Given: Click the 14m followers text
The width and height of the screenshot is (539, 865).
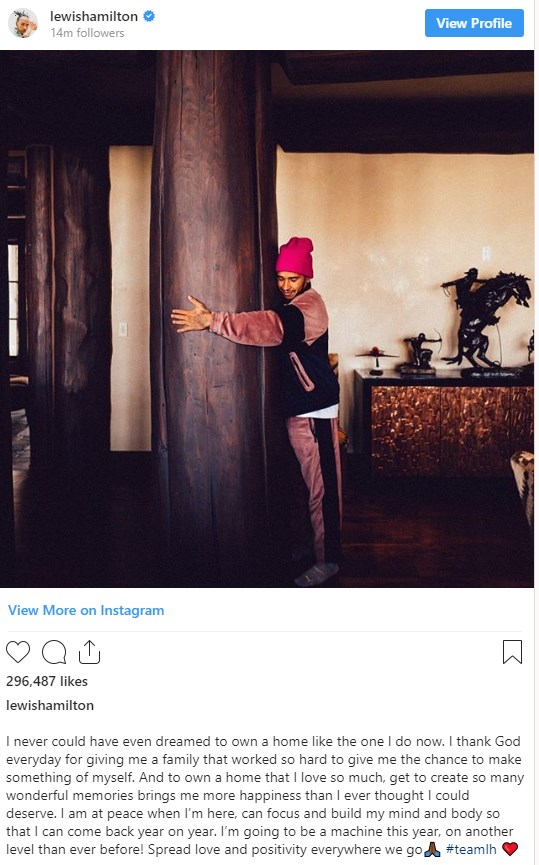Looking at the screenshot, I should pyautogui.click(x=87, y=33).
